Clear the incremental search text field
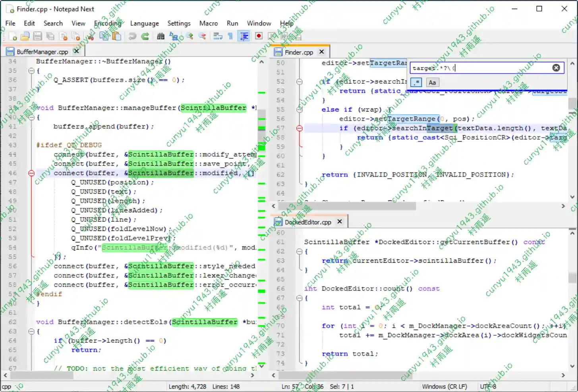This screenshot has width=578, height=392. [556, 68]
